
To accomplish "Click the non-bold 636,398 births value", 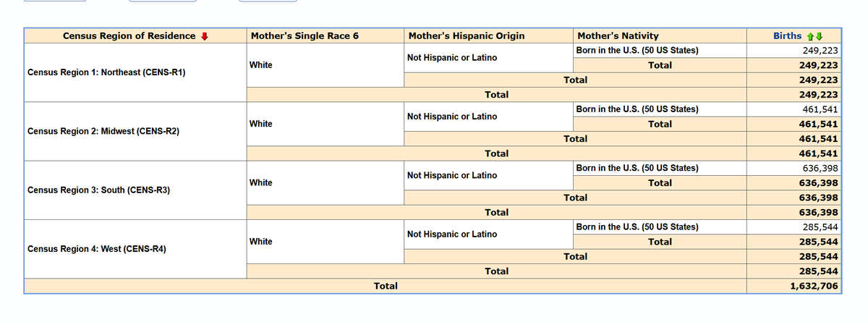I will [x=820, y=168].
